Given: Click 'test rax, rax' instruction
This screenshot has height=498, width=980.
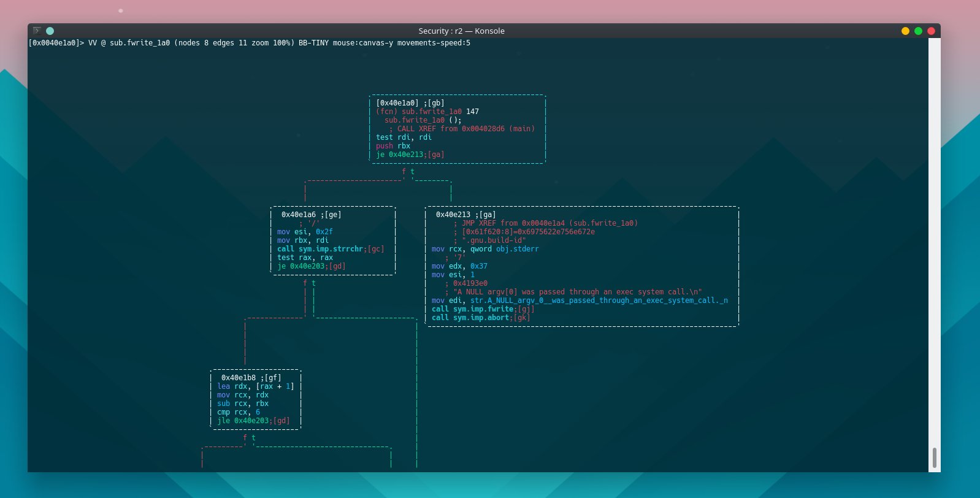Looking at the screenshot, I should pyautogui.click(x=305, y=258).
